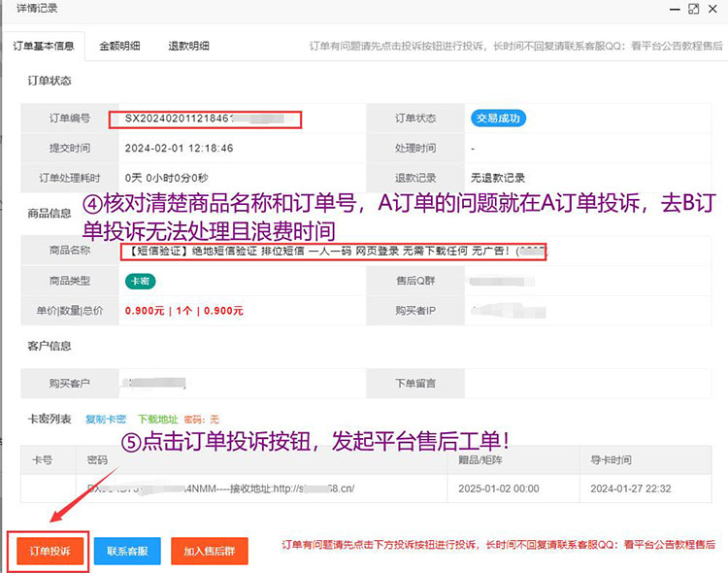Click the card key row in 卡密 table

pos(262,488)
